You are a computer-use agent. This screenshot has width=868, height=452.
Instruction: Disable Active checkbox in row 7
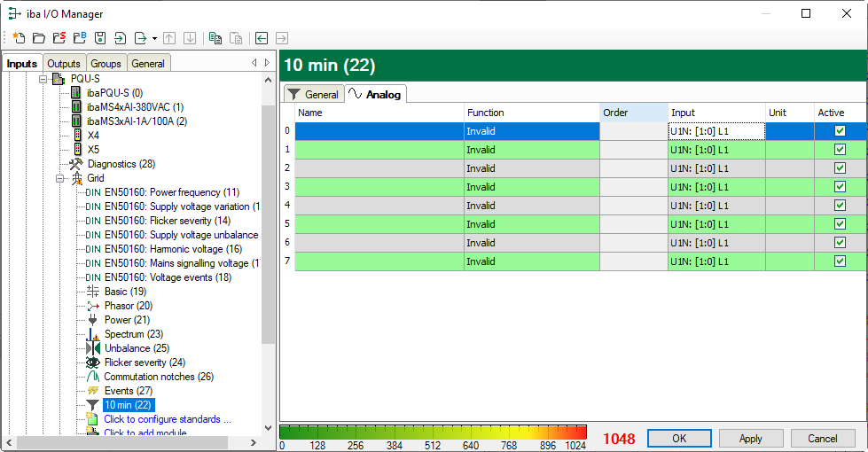pyautogui.click(x=840, y=261)
